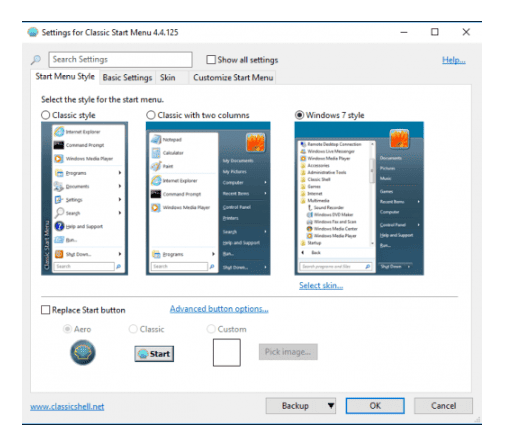
Task: Open the Backup dropdown arrow
Action: click(330, 406)
